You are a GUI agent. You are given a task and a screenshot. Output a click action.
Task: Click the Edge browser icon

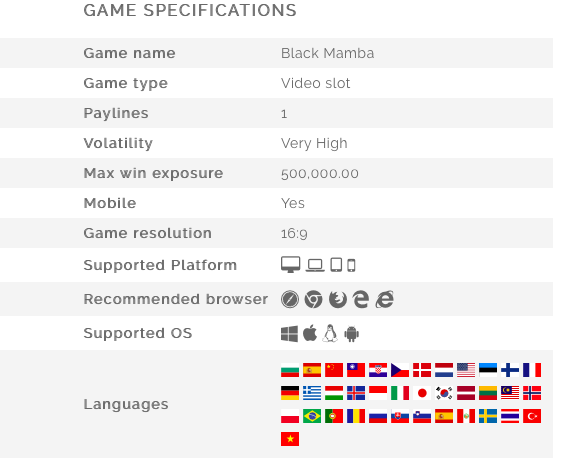pos(361,299)
